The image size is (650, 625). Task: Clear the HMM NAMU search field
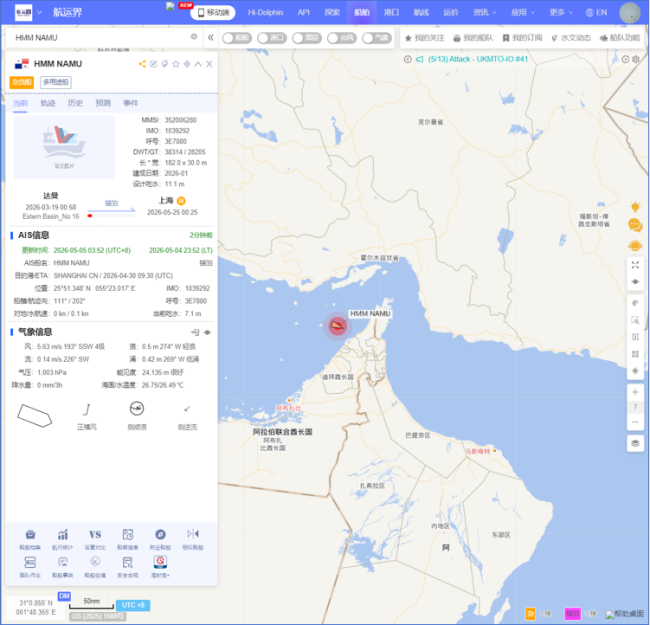[x=194, y=37]
